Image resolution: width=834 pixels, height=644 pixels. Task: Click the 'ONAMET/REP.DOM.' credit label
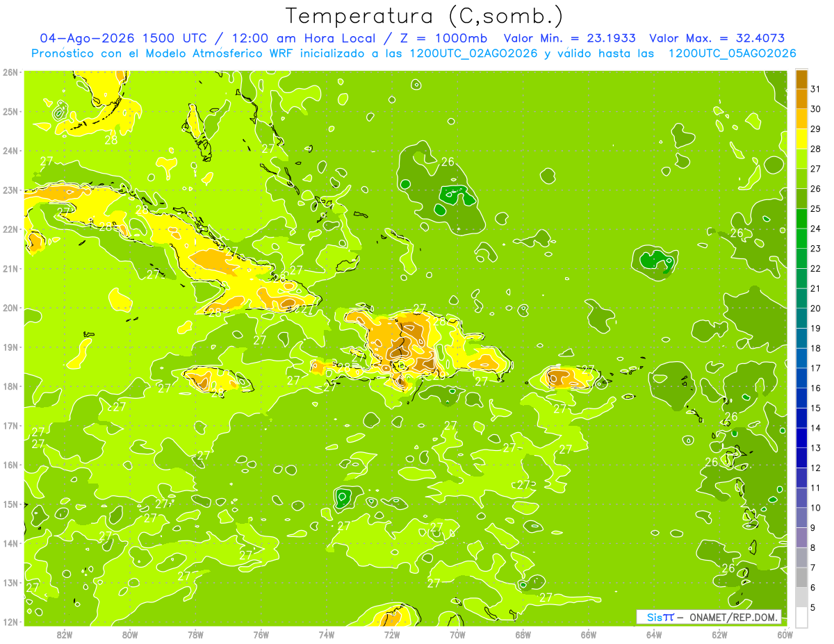[x=735, y=617]
